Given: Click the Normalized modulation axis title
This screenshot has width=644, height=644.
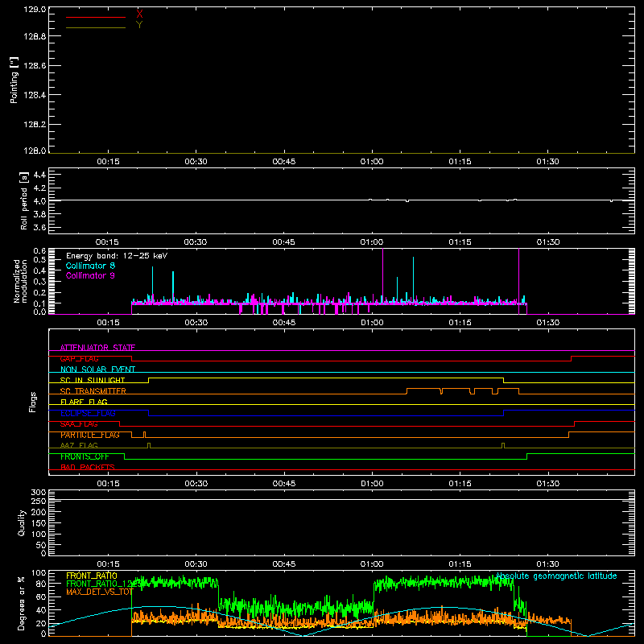Looking at the screenshot, I should tap(20, 281).
